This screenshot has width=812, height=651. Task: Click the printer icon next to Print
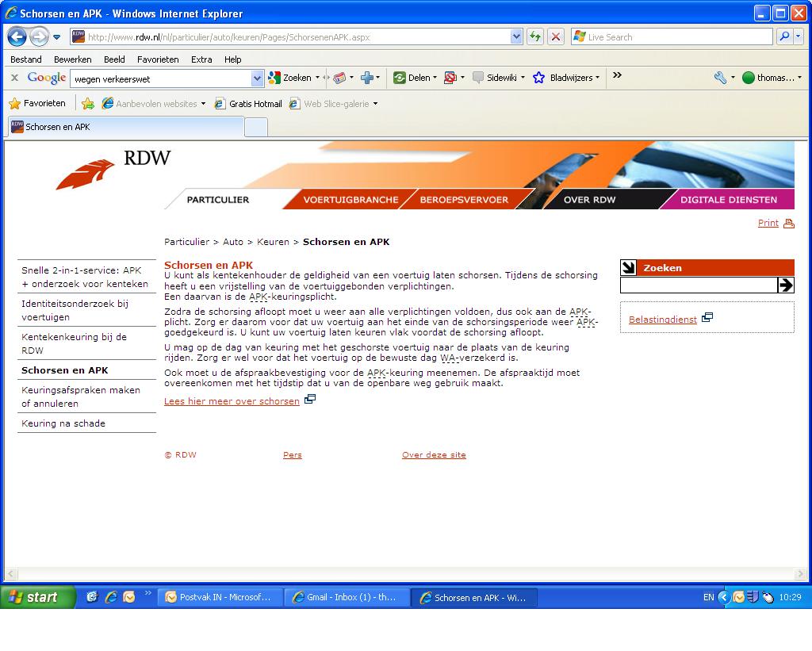pyautogui.click(x=788, y=224)
